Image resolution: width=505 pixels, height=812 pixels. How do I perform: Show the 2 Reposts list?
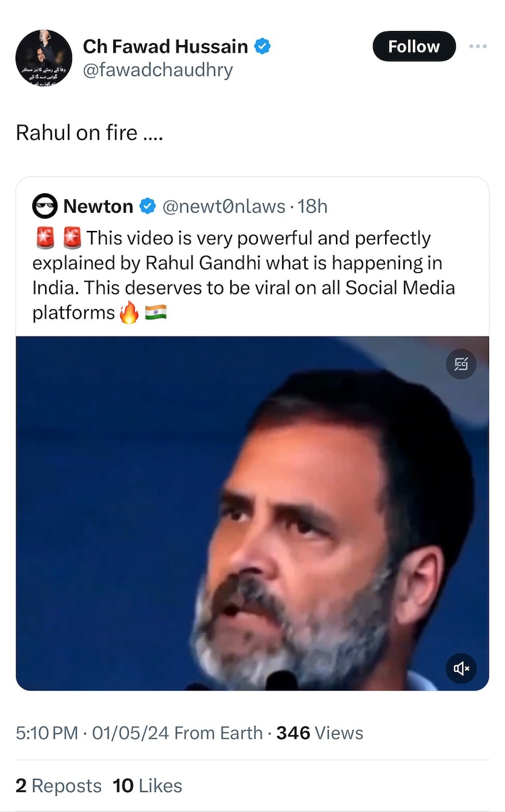pos(59,786)
